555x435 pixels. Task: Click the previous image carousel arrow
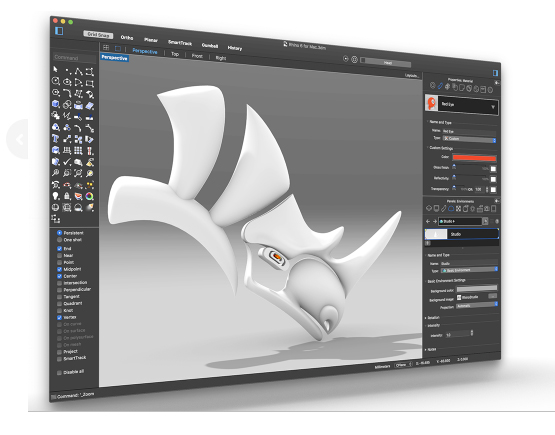click(18, 139)
